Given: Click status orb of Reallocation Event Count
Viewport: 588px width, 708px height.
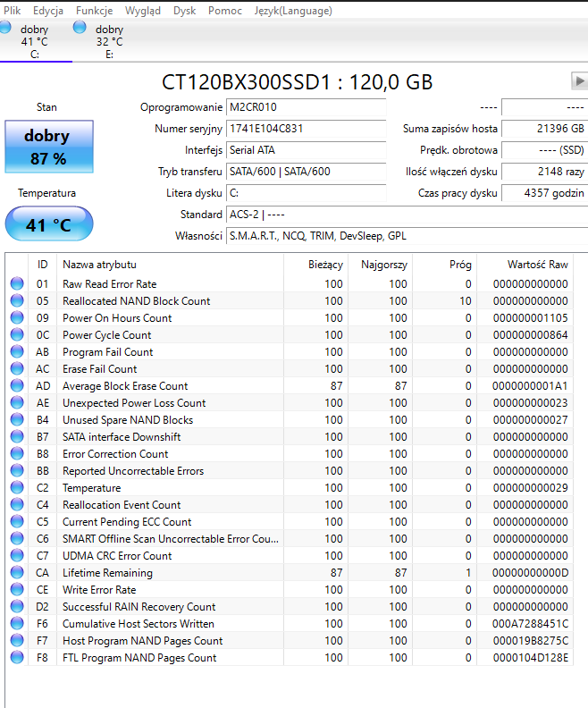Looking at the screenshot, I should tap(17, 504).
